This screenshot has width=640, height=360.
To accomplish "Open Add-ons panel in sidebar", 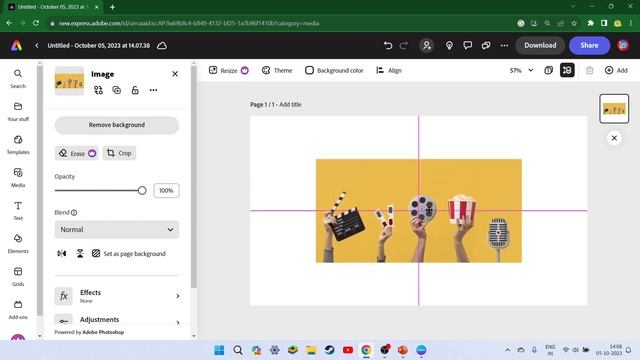I will [x=18, y=310].
